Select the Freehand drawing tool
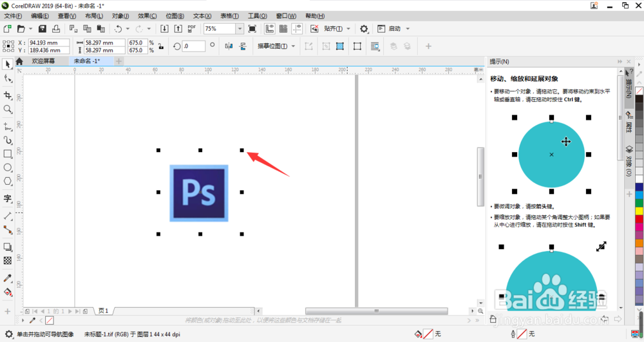This screenshot has height=342, width=644. (7, 126)
